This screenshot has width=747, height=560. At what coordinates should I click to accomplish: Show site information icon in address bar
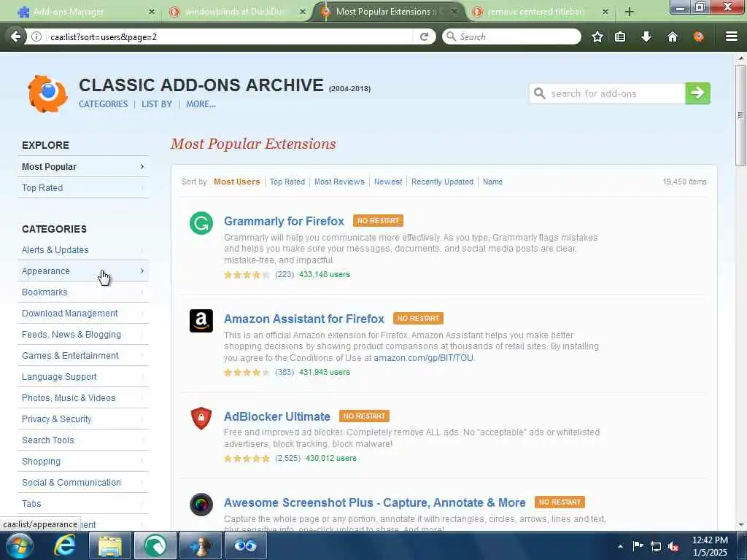point(36,36)
